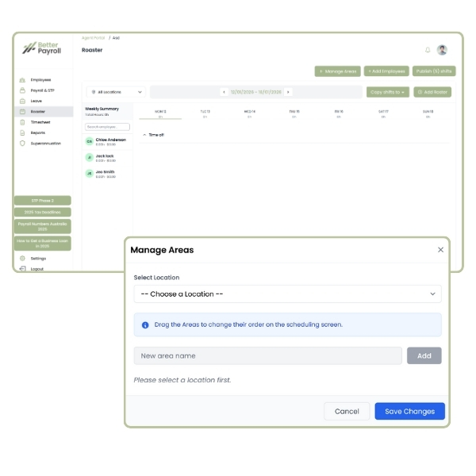Go to previous week arrow
Screen dimensions: 476x476
click(x=224, y=92)
